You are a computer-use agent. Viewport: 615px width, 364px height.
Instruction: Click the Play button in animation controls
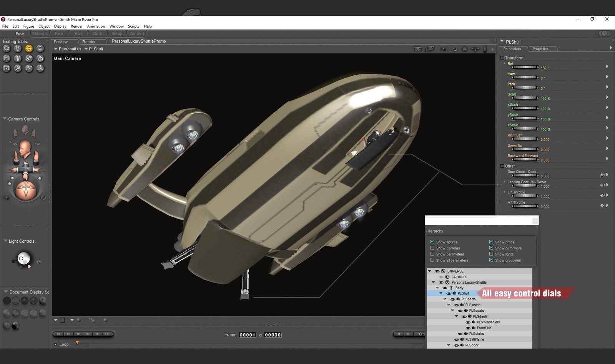pyautogui.click(x=88, y=334)
